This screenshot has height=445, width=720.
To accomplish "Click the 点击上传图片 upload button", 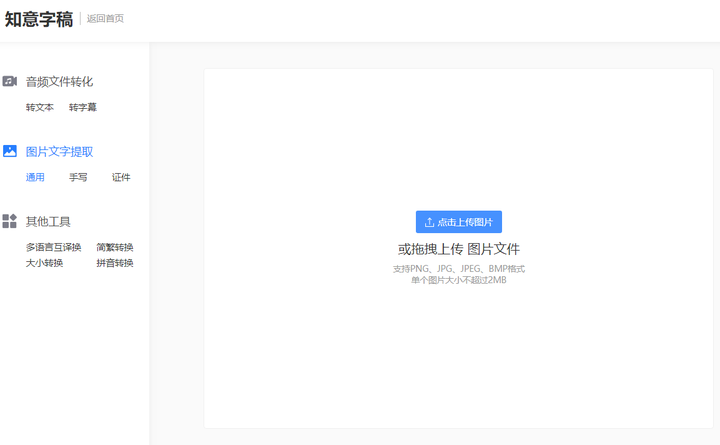I will pyautogui.click(x=459, y=222).
